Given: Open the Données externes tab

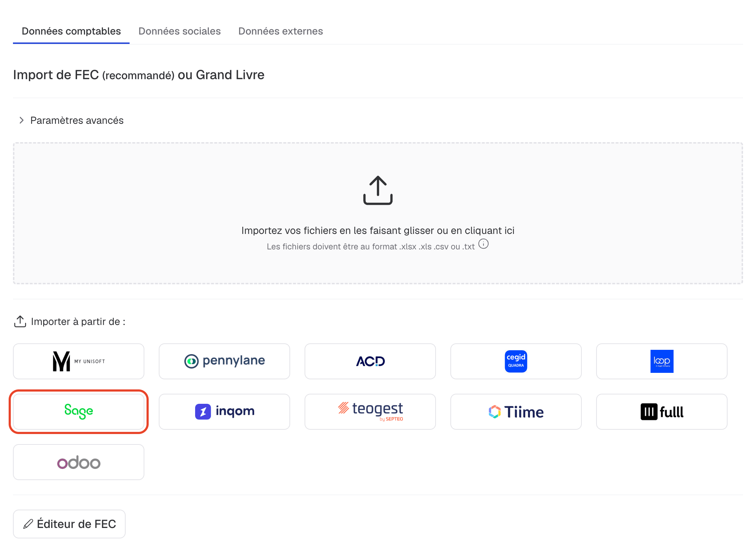Looking at the screenshot, I should tap(280, 31).
